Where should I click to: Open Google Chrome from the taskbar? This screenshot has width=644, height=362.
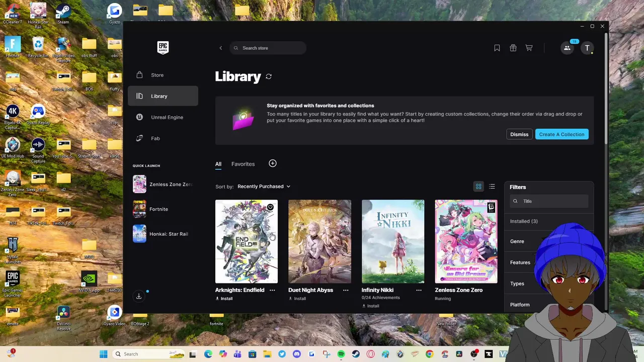point(429,354)
